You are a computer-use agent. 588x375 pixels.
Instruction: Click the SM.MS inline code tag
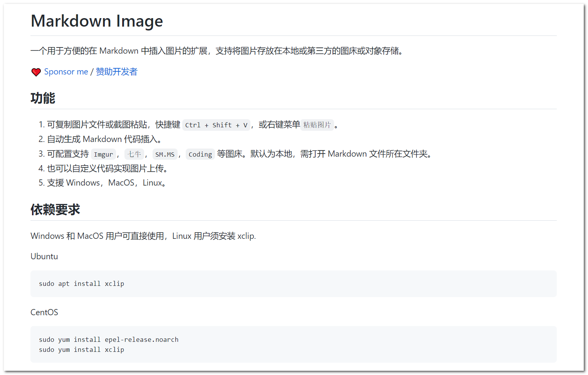(x=165, y=154)
